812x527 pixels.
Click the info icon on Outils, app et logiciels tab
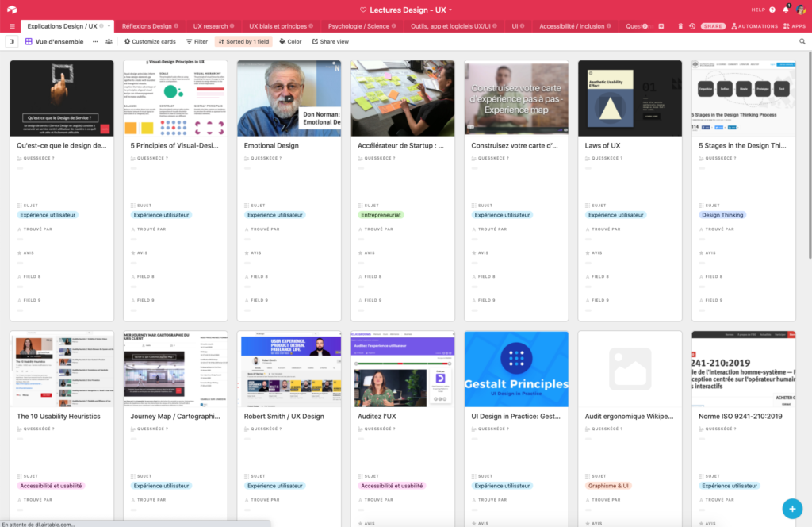click(495, 26)
